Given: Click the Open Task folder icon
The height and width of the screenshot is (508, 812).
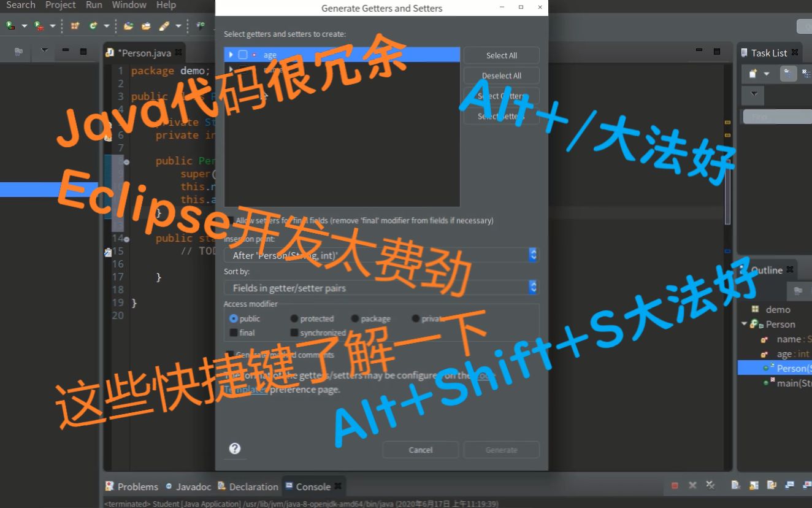Looking at the screenshot, I should [146, 26].
